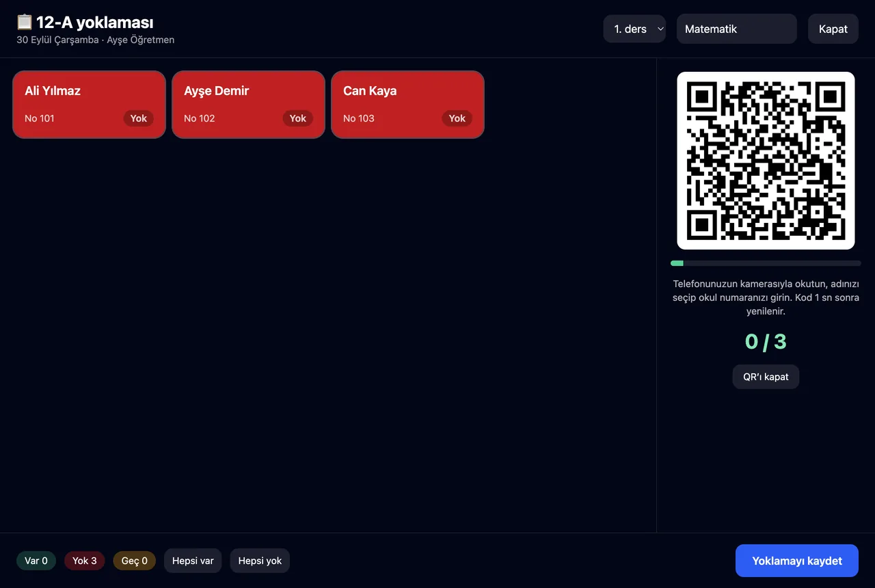Click the QR code image
Image resolution: width=875 pixels, height=588 pixels.
(766, 161)
